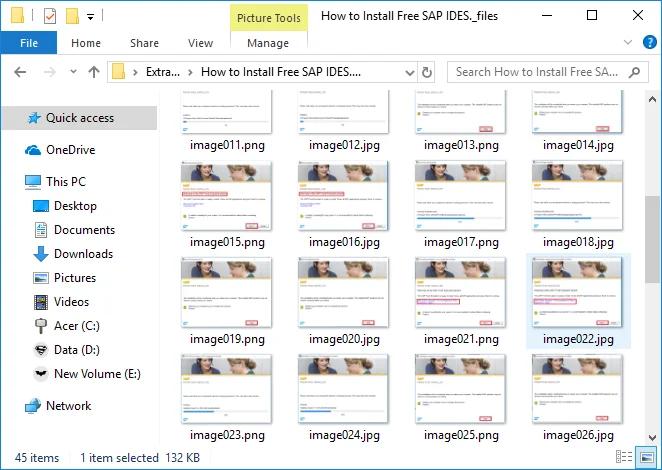Open the address bar history dropdown
Screen dimensions: 662x470
point(410,73)
